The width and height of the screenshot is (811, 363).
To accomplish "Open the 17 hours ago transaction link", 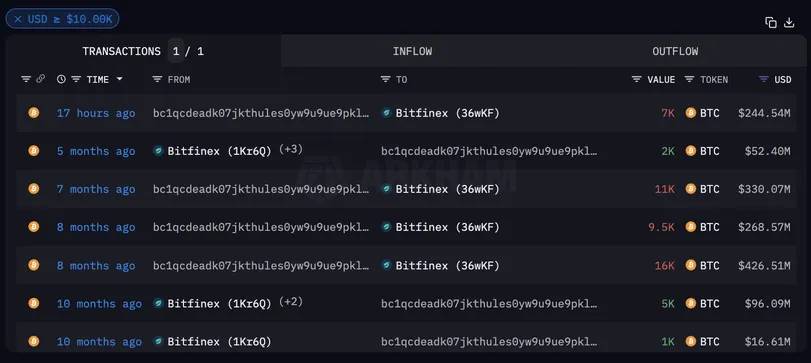I will [96, 113].
